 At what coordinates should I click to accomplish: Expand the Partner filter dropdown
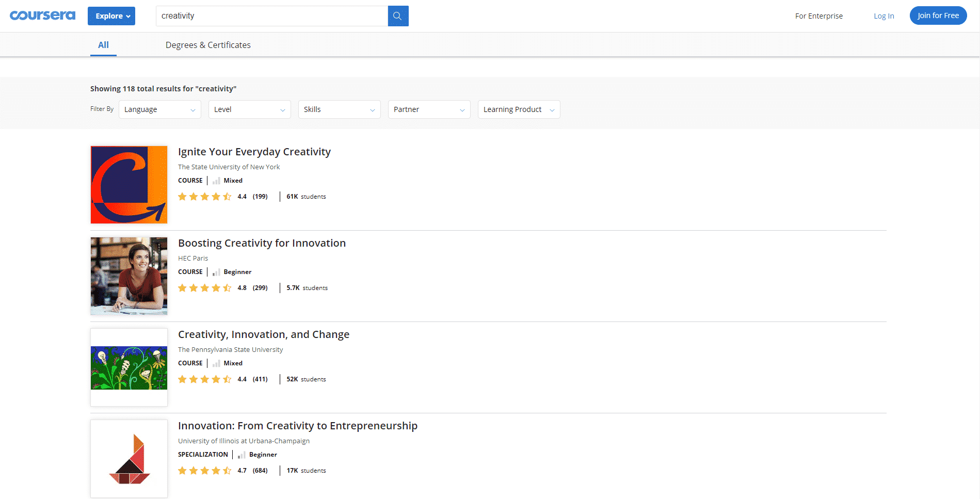point(429,109)
